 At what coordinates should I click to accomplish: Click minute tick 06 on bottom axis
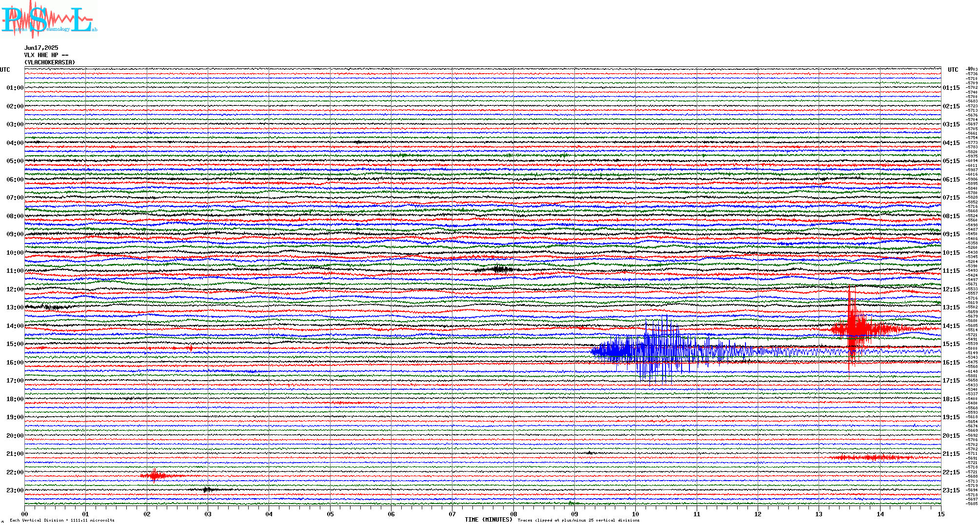(x=392, y=514)
